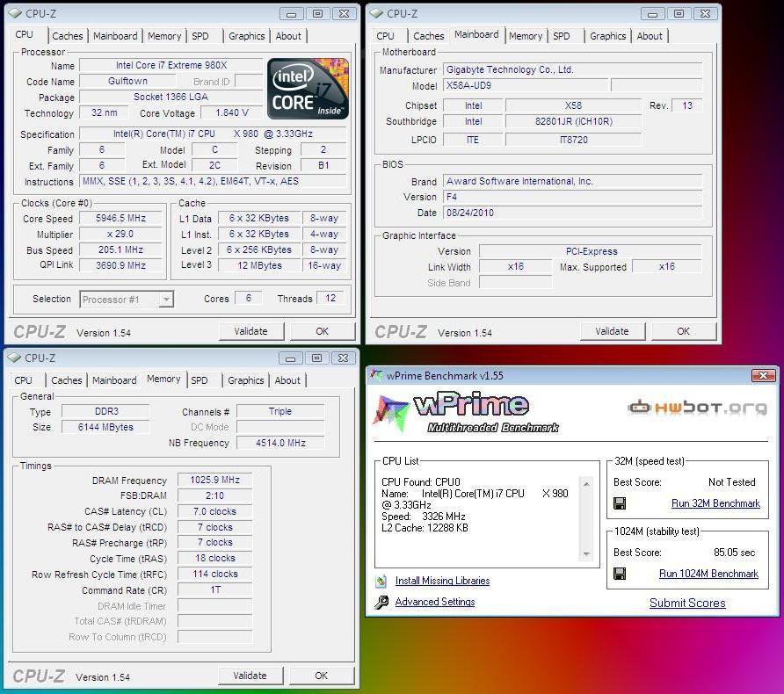
Task: Click the CPU List scroll down arrow
Action: (x=586, y=553)
